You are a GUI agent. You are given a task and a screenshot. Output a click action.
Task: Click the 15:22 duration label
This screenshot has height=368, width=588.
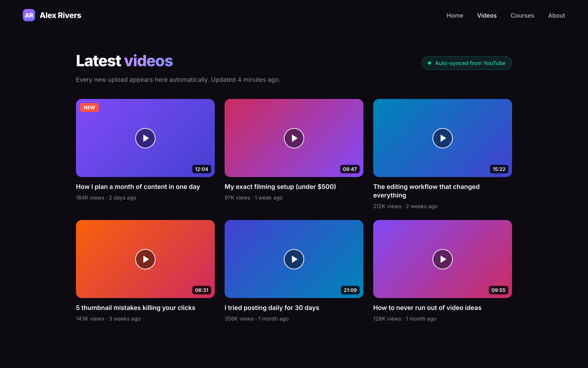coord(499,169)
